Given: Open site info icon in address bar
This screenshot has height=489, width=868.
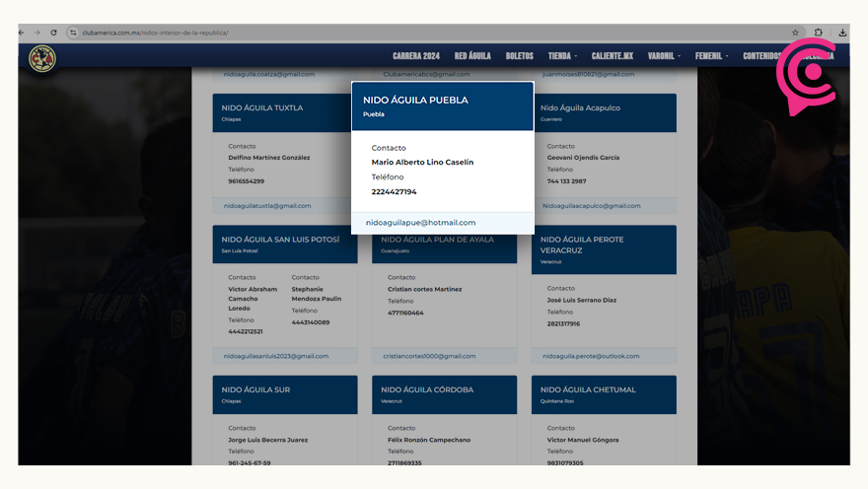Looking at the screenshot, I should click(x=73, y=33).
